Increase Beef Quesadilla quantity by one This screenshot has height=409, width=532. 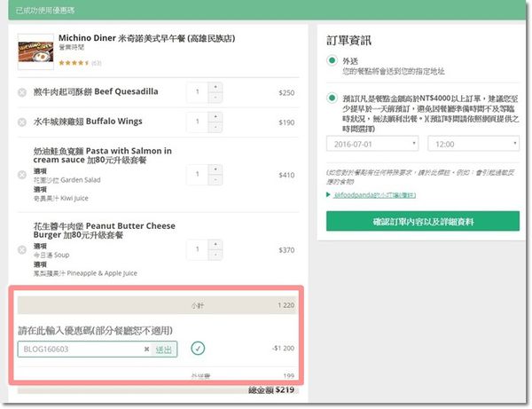[x=216, y=87]
